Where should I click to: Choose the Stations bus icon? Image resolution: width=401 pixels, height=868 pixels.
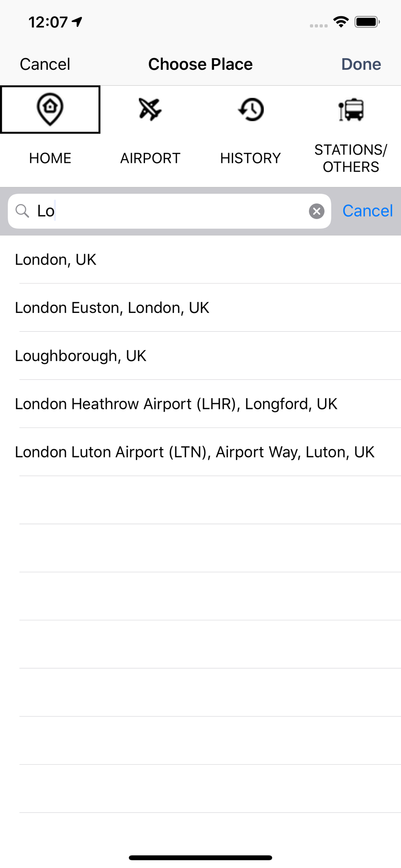tap(351, 109)
